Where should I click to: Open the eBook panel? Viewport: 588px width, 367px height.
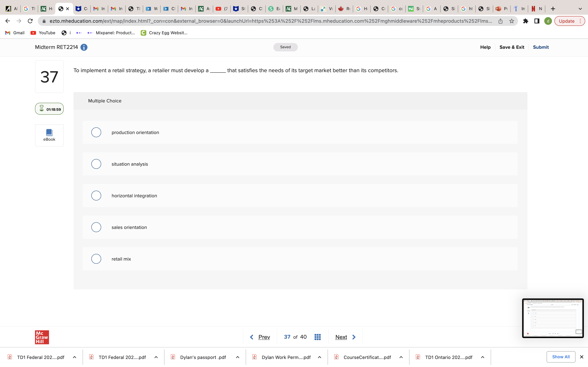49,135
